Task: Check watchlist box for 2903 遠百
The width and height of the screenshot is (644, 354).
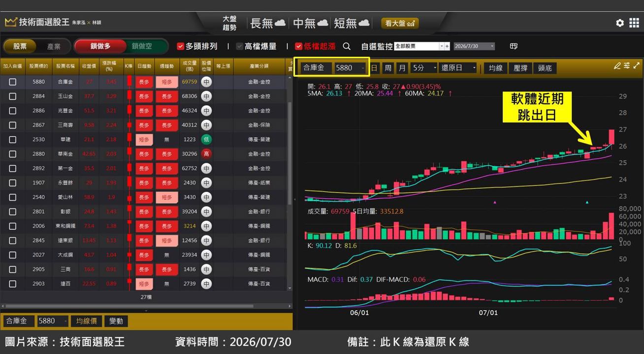Action: click(13, 284)
